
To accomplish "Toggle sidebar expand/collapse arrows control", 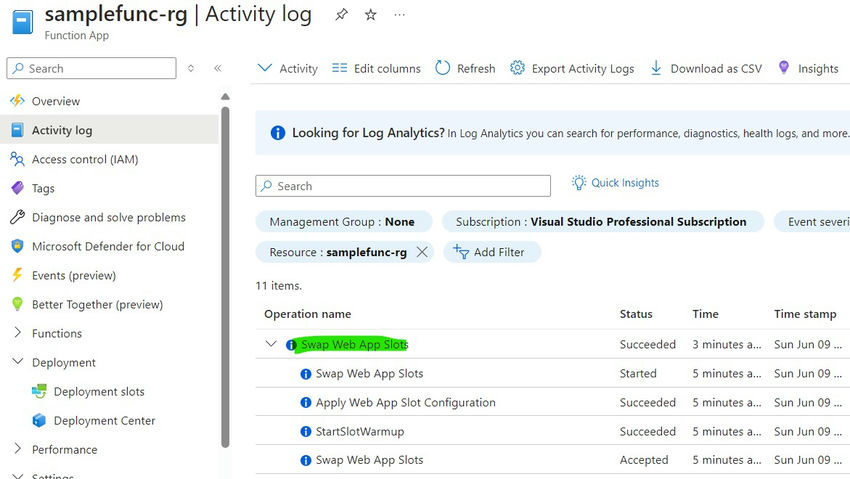I will (x=191, y=68).
